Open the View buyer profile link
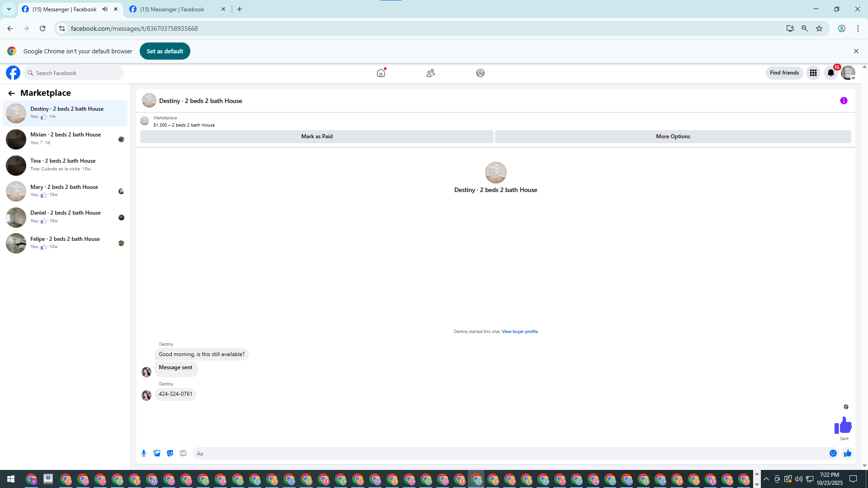This screenshot has height=488, width=868. click(x=519, y=332)
